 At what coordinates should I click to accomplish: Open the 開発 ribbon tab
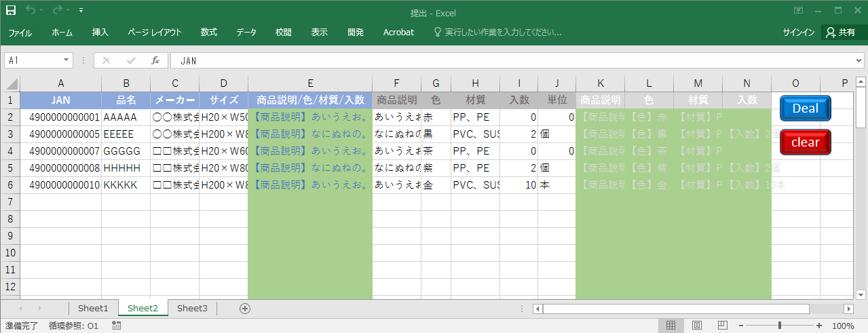(x=356, y=33)
